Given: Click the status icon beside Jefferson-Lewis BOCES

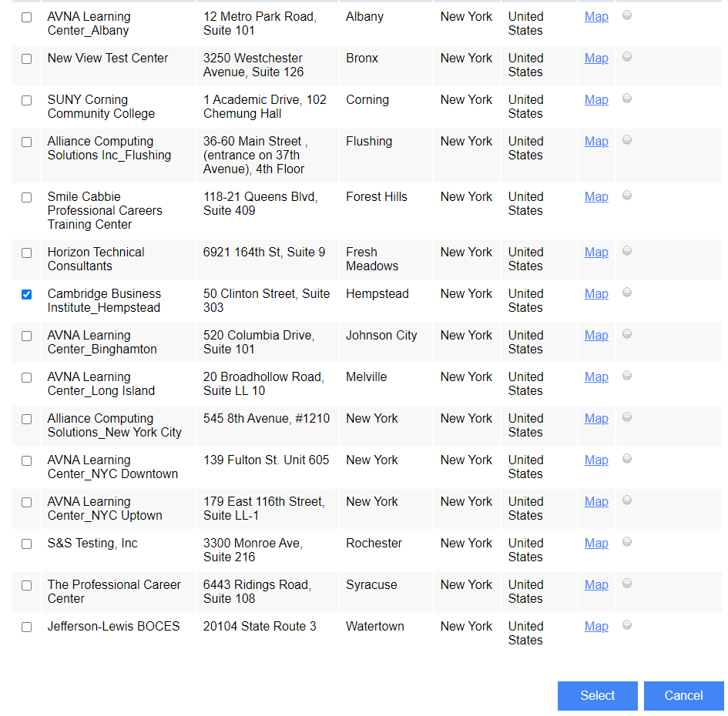Looking at the screenshot, I should pyautogui.click(x=627, y=624).
